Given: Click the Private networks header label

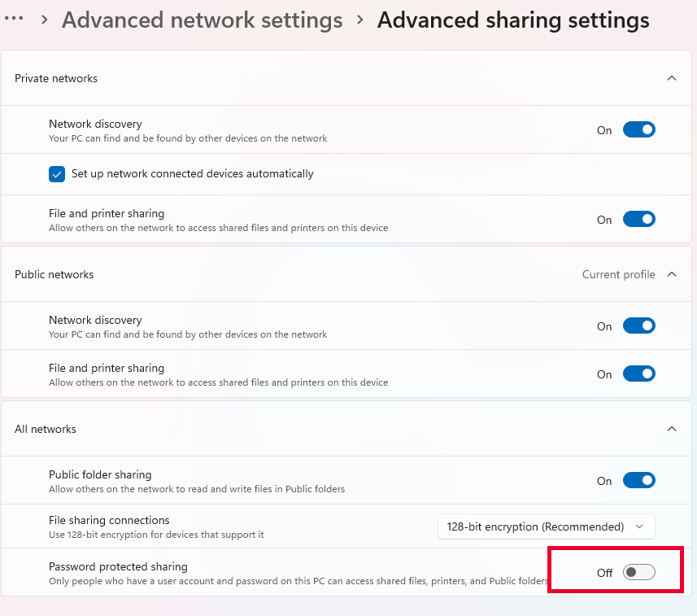Looking at the screenshot, I should coord(56,78).
